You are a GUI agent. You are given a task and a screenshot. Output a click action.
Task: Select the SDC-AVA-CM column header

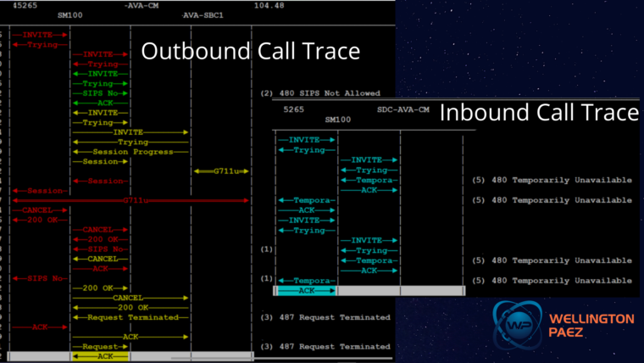tap(402, 109)
